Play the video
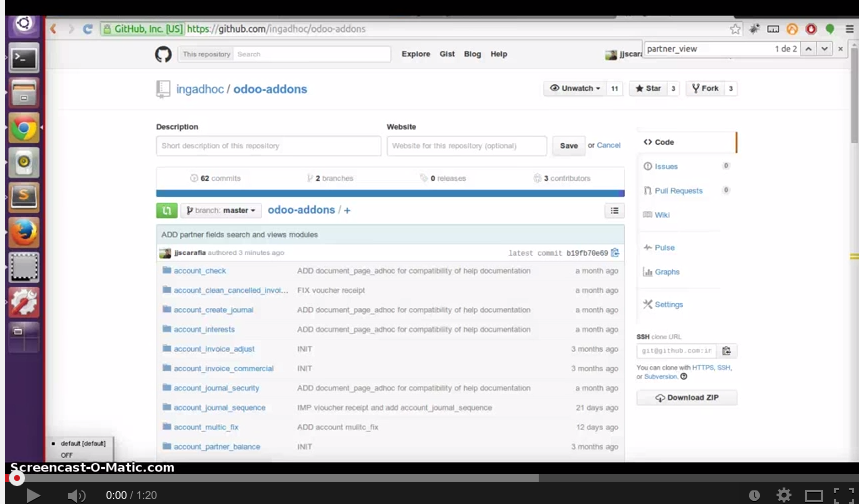The height and width of the screenshot is (504, 865). [x=33, y=495]
